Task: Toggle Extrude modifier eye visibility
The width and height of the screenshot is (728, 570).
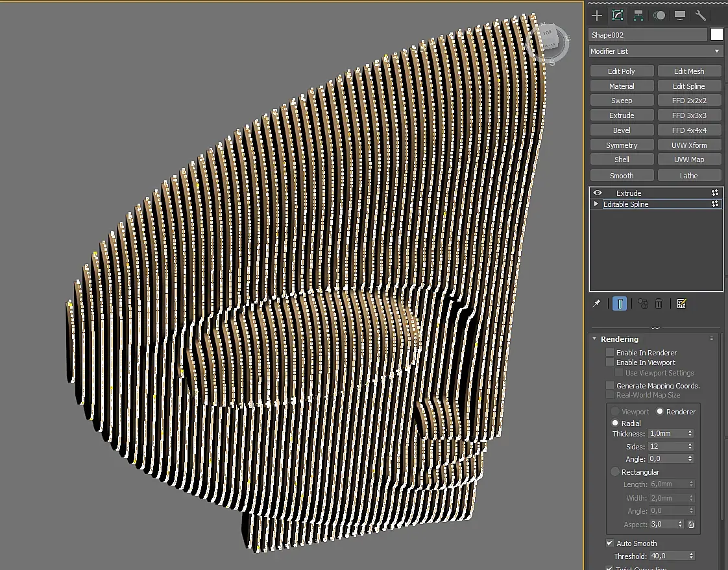Action: (x=598, y=193)
